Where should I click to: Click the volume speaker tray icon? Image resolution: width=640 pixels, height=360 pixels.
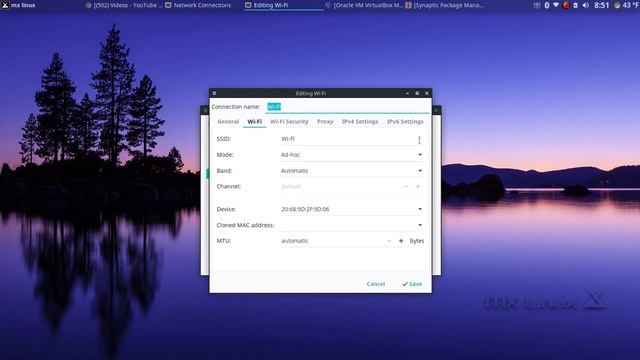(585, 5)
